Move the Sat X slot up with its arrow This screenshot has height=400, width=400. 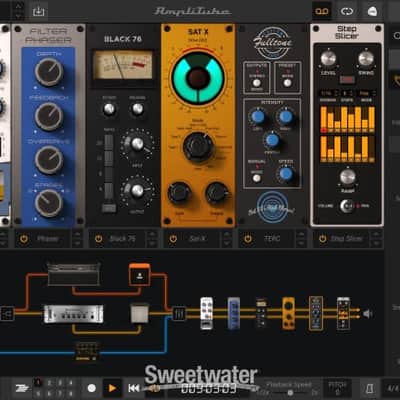click(226, 235)
